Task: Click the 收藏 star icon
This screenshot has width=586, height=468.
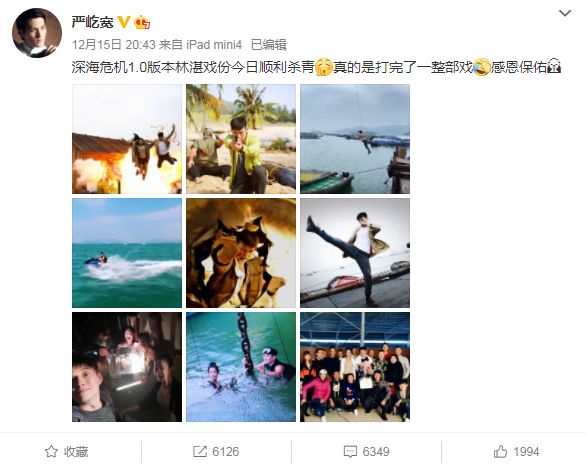Action: pyautogui.click(x=51, y=452)
